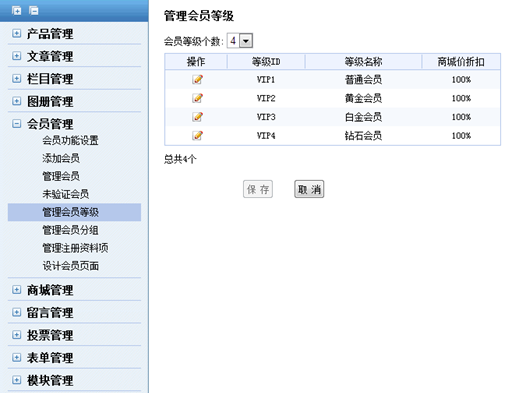The image size is (522, 393).
Task: Click the VIP1 cell
Action: [x=266, y=80]
